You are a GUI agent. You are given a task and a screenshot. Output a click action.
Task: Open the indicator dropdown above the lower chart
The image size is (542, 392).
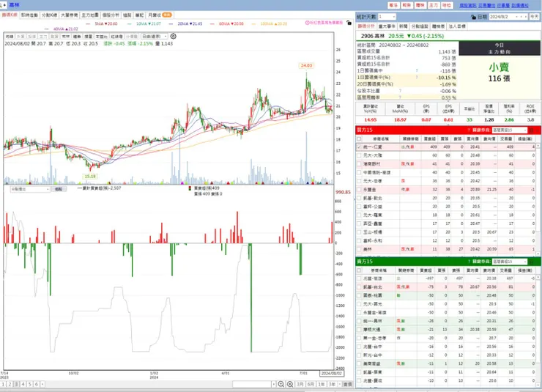click(30, 190)
